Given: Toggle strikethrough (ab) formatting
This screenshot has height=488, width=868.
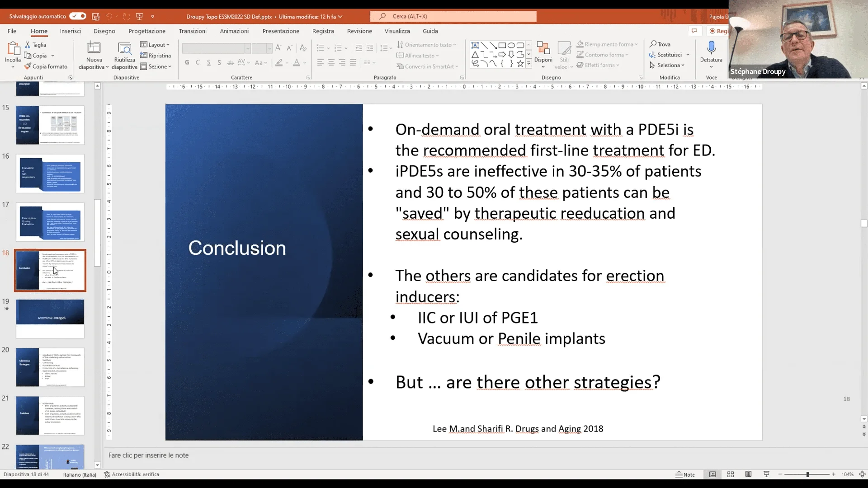Looking at the screenshot, I should point(230,62).
